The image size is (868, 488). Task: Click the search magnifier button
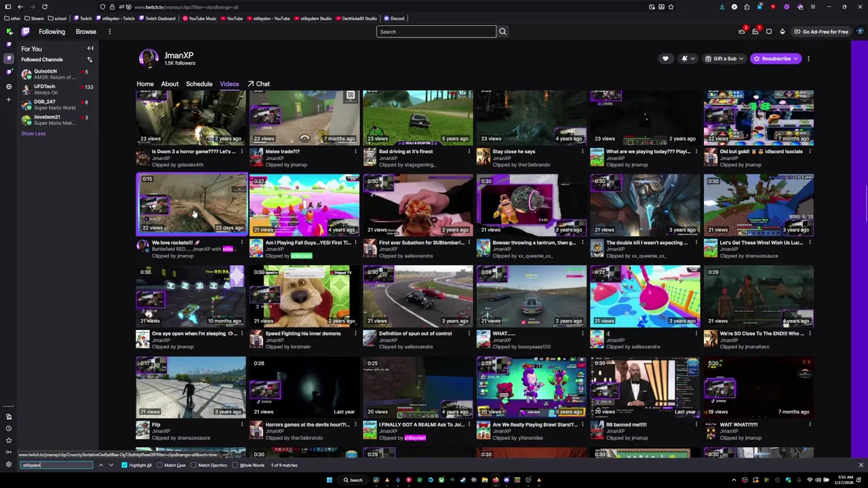point(502,32)
